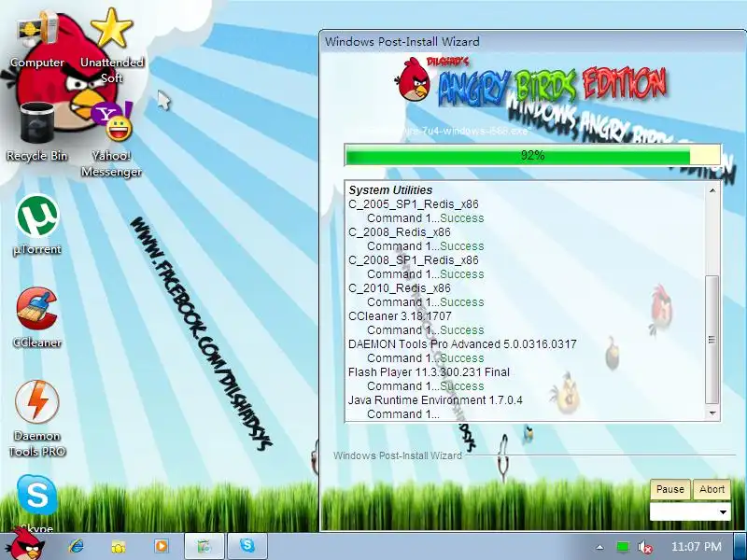Abort the post-install wizard
Screen dimensions: 747x560
click(712, 489)
